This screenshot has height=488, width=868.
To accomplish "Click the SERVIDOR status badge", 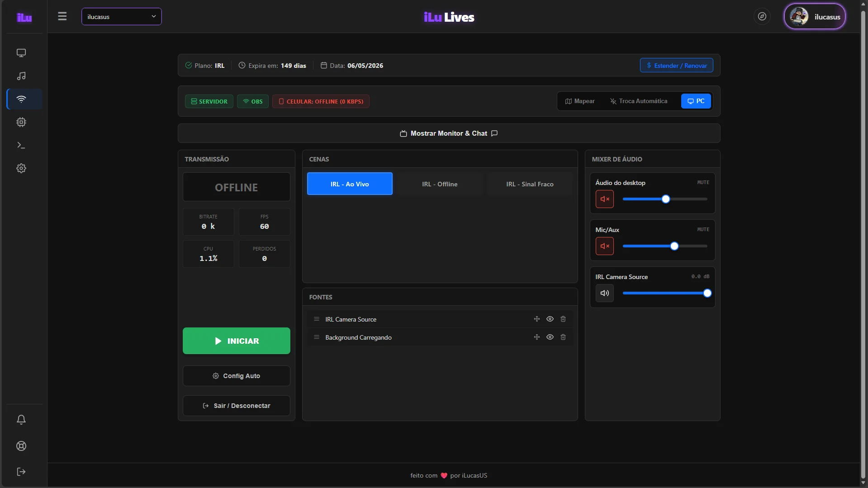I will coord(209,101).
